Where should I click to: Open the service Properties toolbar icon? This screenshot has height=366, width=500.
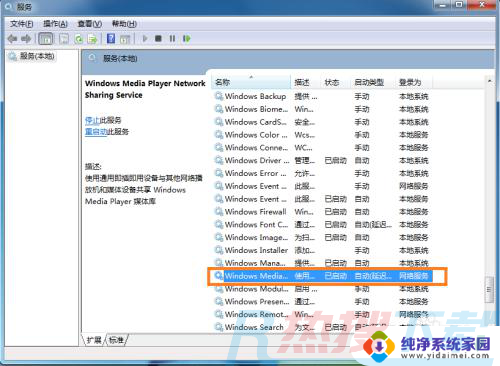(x=64, y=39)
